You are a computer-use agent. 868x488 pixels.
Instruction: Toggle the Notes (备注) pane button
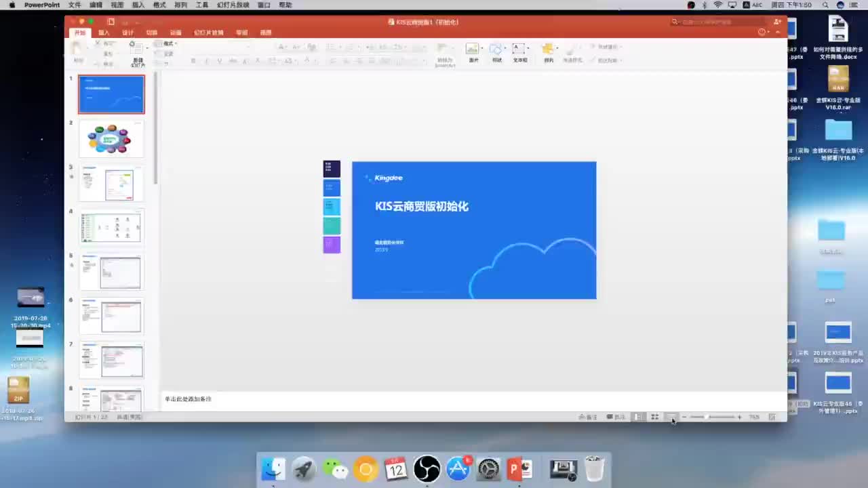tap(588, 417)
